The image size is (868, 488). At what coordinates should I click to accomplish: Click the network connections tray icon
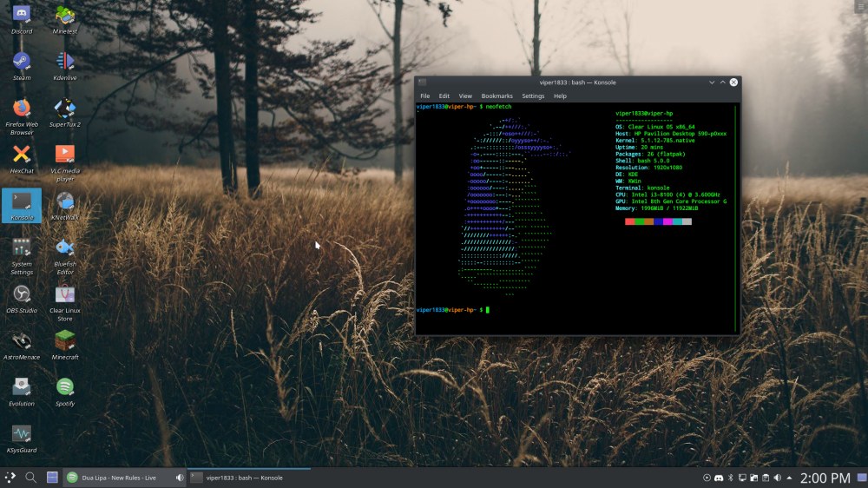click(x=742, y=478)
